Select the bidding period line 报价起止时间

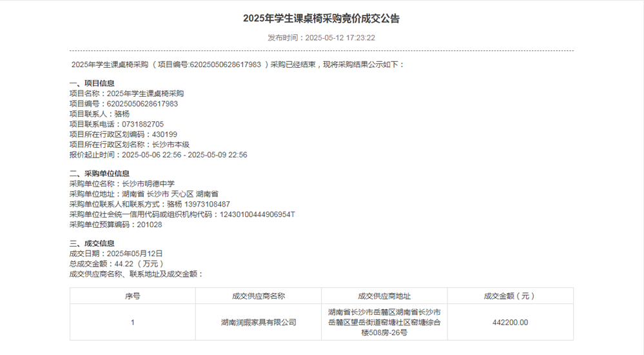pyautogui.click(x=158, y=155)
